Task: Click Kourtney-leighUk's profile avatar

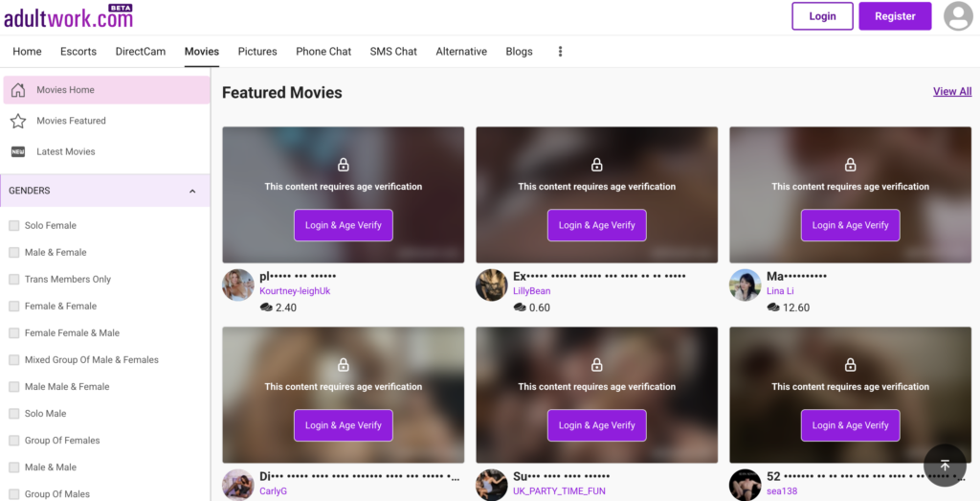Action: click(x=238, y=285)
